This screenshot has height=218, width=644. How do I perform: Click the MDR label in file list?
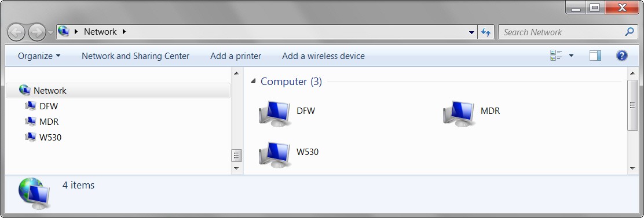click(490, 110)
